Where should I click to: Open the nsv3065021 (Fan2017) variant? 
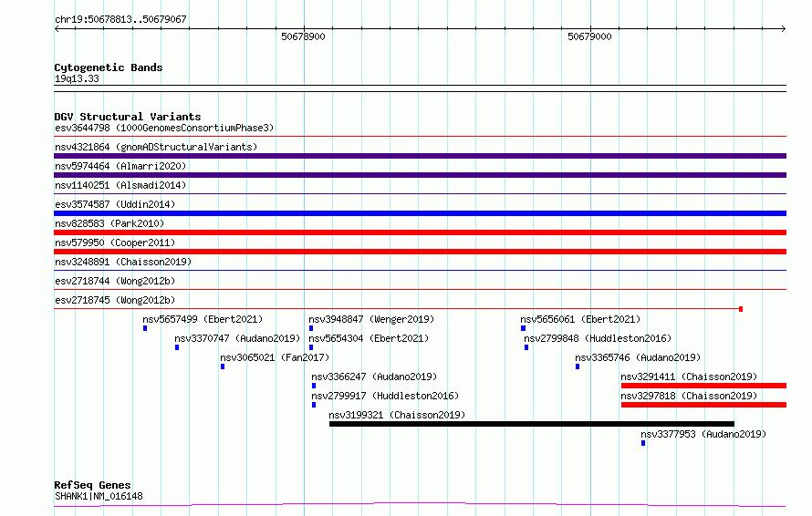pyautogui.click(x=275, y=357)
